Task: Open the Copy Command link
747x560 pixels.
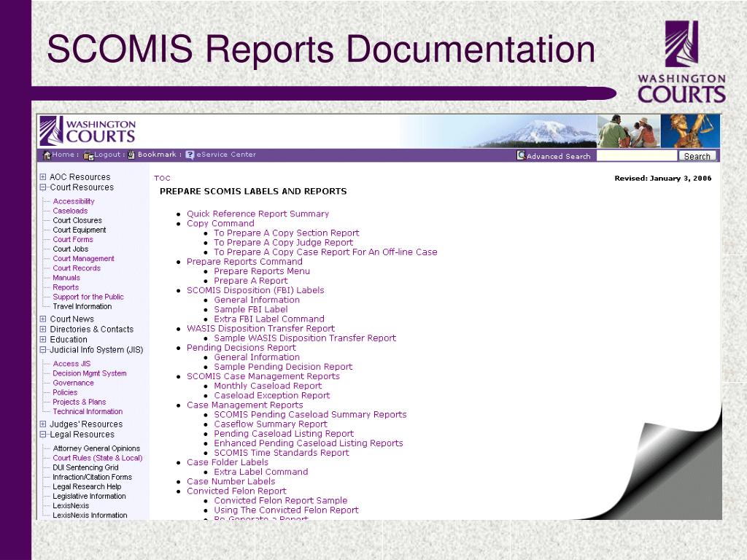Action: tap(220, 223)
